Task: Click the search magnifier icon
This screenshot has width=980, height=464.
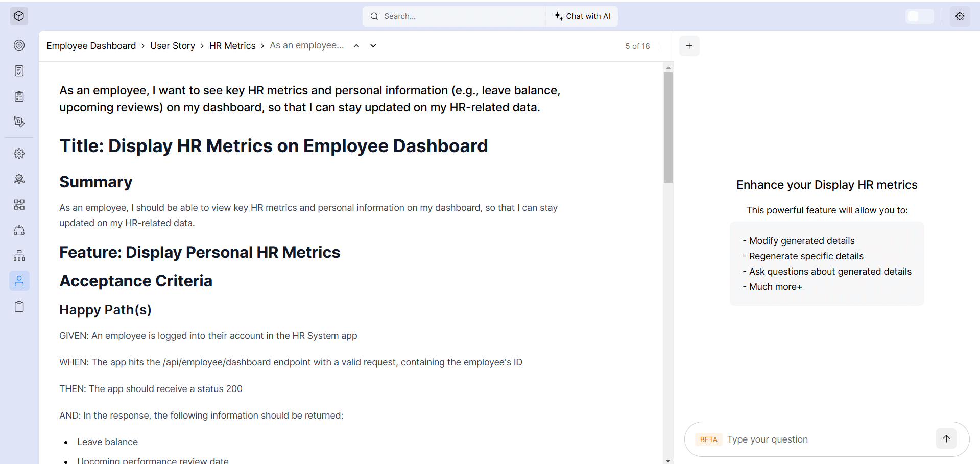Action: click(374, 16)
